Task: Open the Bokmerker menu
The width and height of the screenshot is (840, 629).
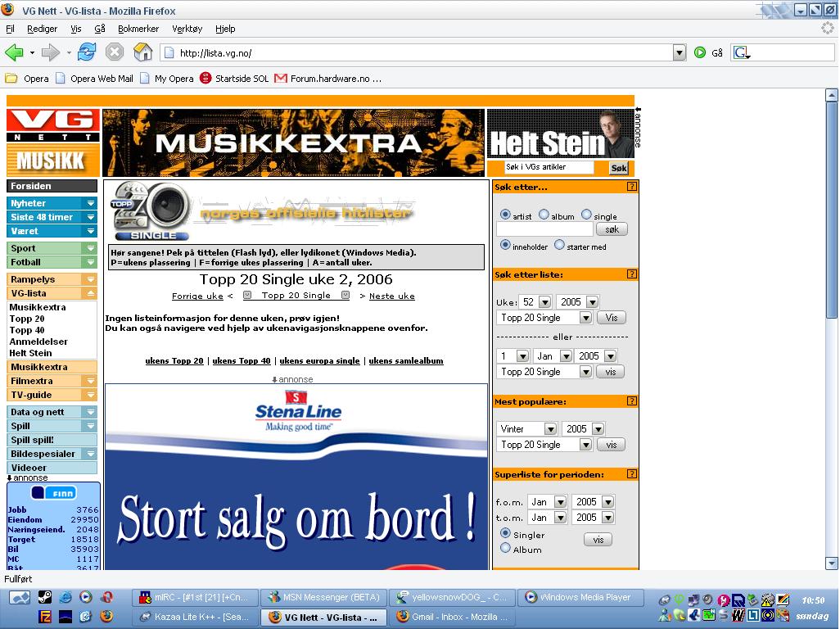Action: tap(138, 29)
